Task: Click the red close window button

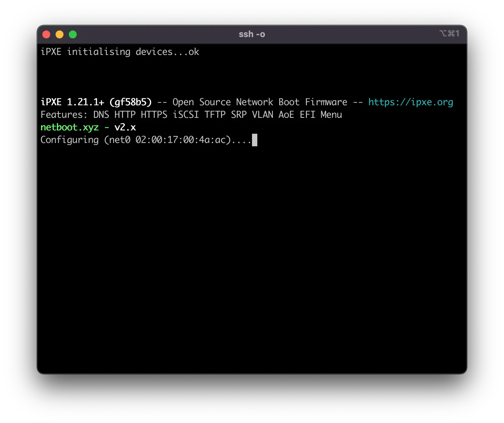Action: coord(46,34)
